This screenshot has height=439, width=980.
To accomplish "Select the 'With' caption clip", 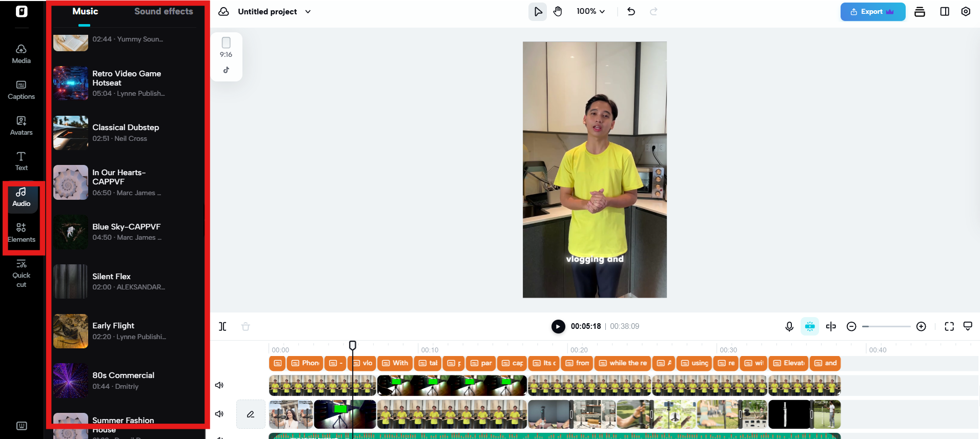I will [395, 363].
